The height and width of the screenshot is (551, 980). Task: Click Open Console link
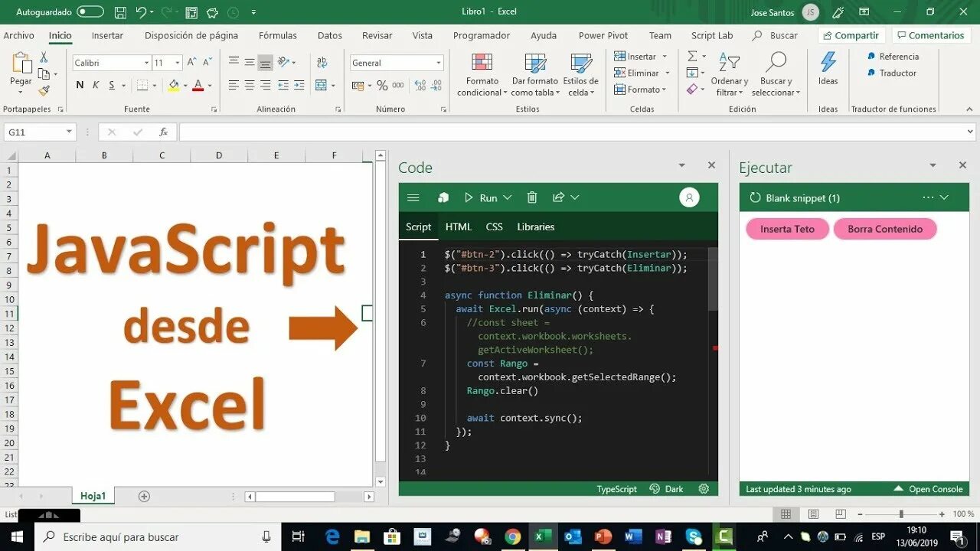tap(928, 489)
